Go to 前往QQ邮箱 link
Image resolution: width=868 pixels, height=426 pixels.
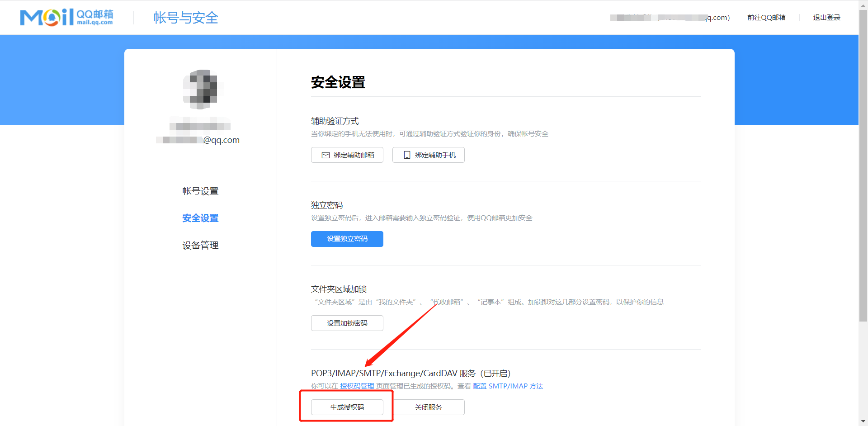pos(766,18)
